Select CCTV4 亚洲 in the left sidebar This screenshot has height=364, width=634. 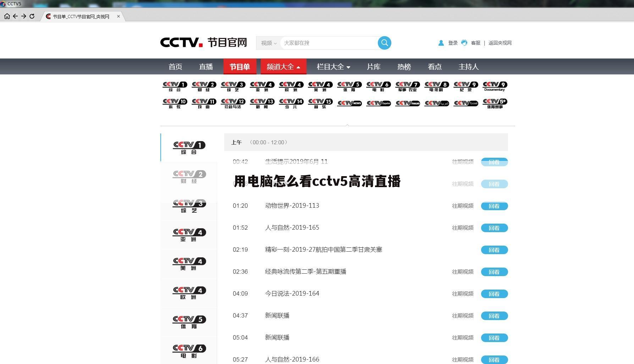189,235
